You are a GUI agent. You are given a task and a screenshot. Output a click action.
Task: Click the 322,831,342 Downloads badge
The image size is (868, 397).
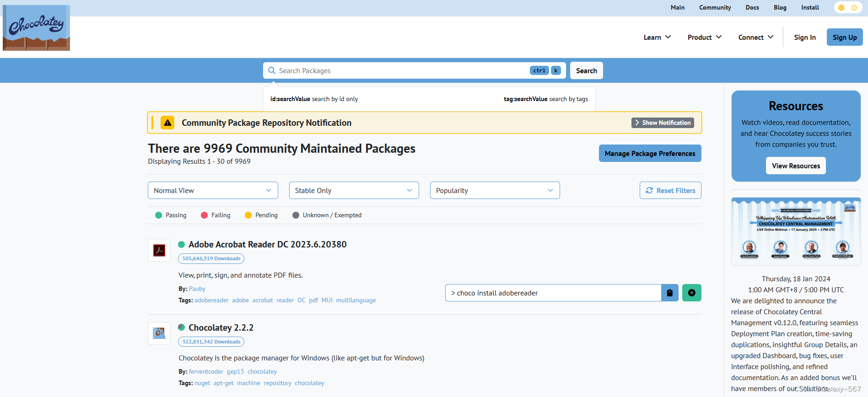click(211, 342)
